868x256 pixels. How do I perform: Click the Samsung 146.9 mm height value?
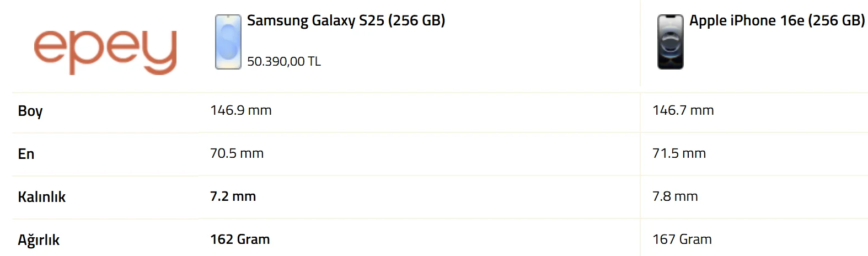point(240,110)
